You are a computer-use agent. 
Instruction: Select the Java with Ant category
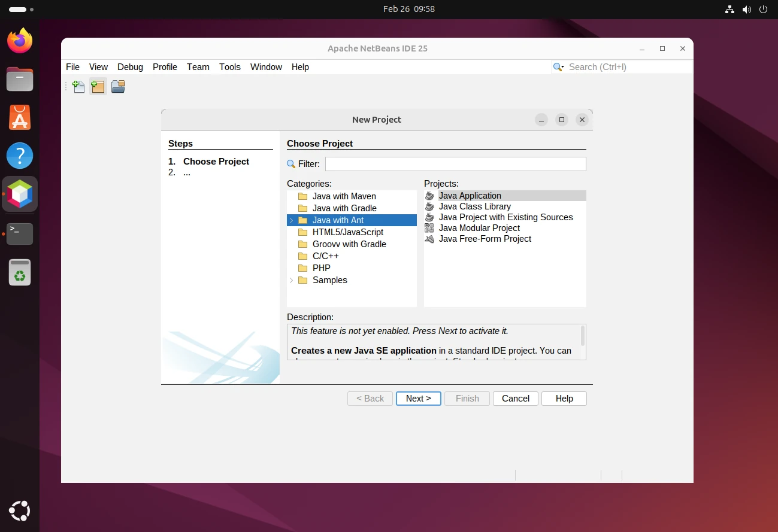(x=352, y=220)
